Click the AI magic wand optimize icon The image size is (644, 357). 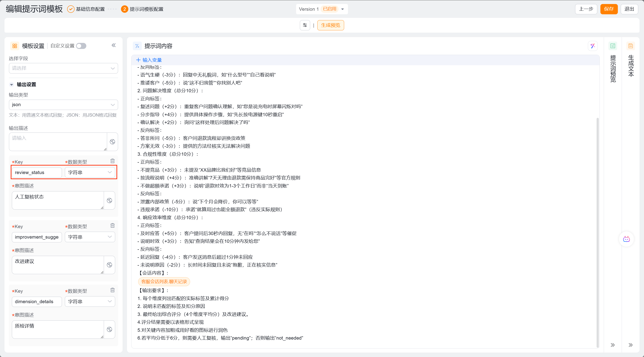coord(593,46)
